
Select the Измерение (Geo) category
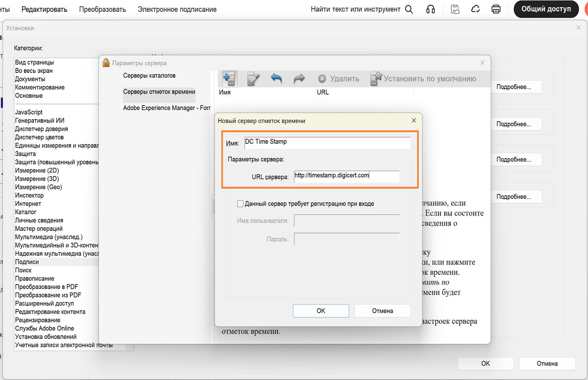[x=39, y=187]
